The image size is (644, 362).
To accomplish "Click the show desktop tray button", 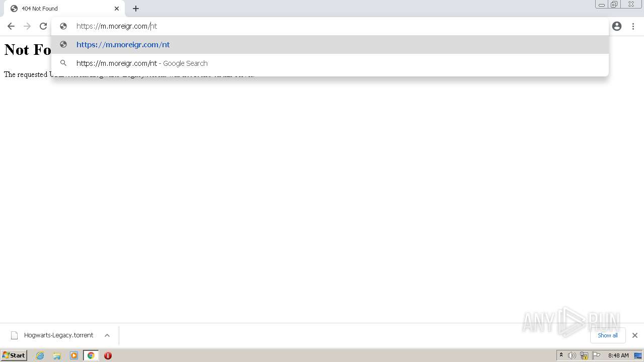I will click(638, 355).
